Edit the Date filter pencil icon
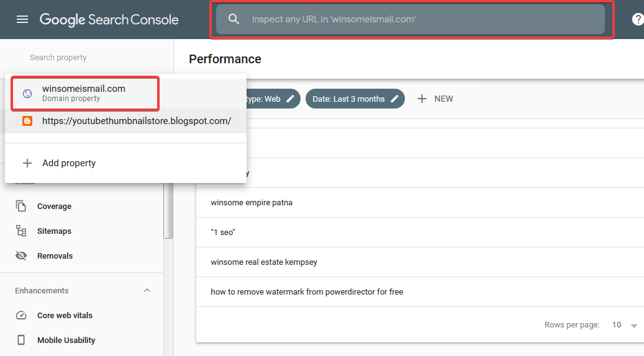Image resolution: width=644 pixels, height=356 pixels. pos(394,99)
